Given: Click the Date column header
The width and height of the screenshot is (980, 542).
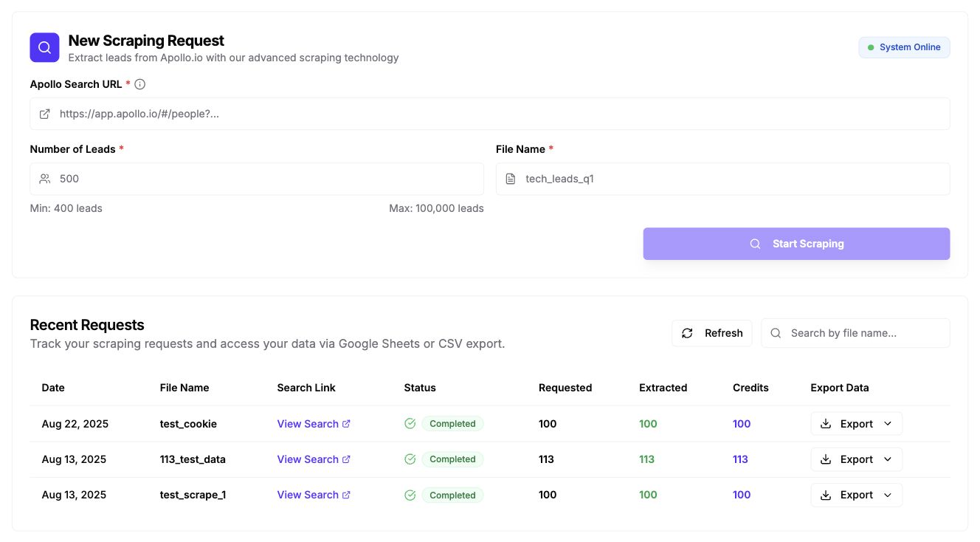Looking at the screenshot, I should click(53, 388).
